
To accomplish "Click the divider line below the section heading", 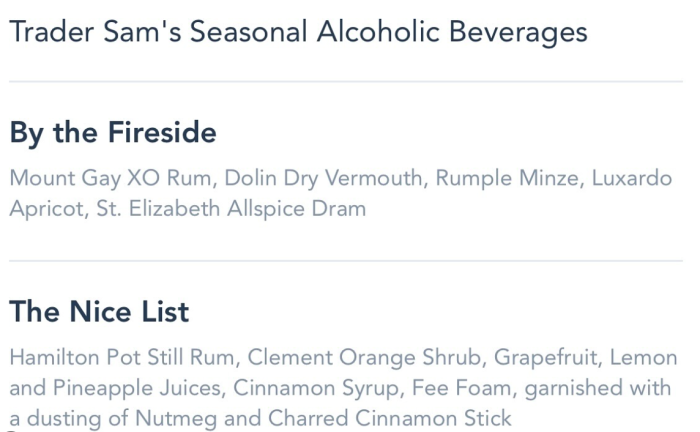I will [x=346, y=82].
